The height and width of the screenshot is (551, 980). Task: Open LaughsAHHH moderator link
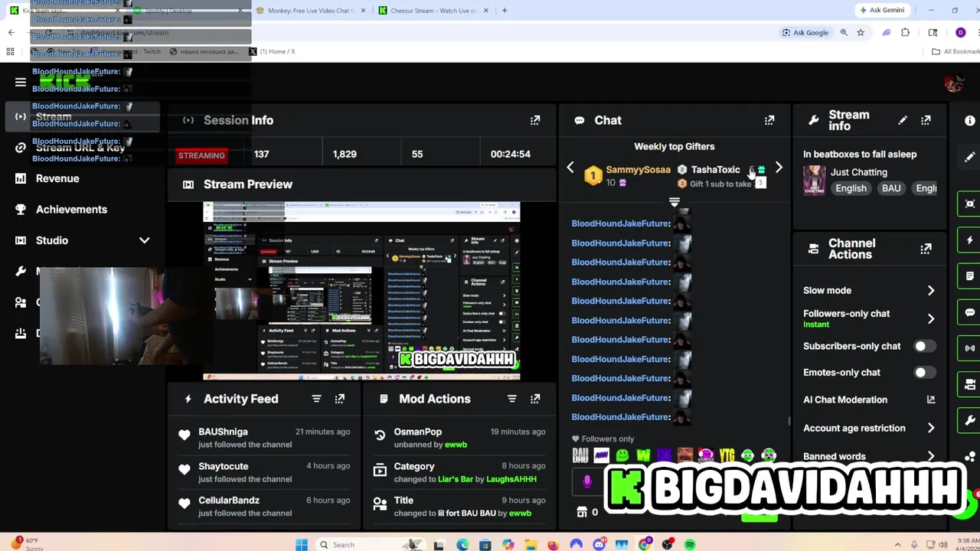click(x=511, y=479)
